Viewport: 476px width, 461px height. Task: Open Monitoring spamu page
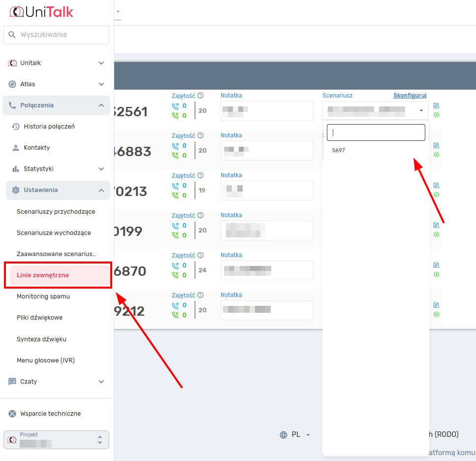click(43, 296)
